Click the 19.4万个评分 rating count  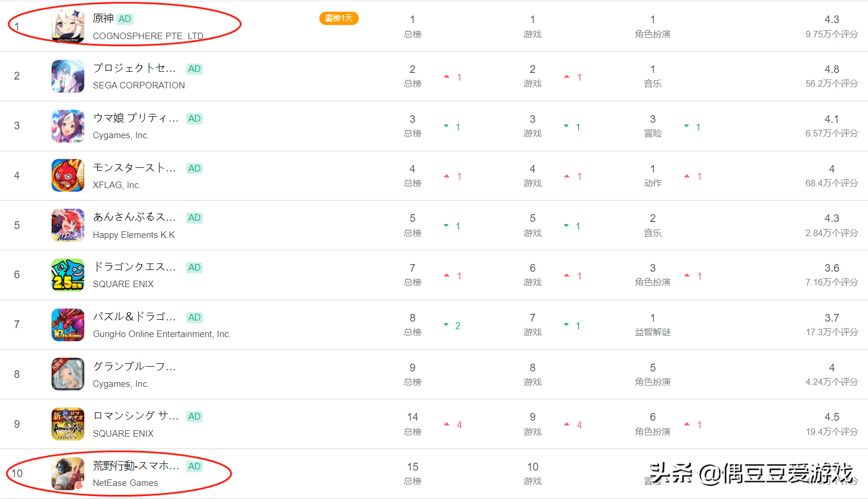(x=832, y=432)
